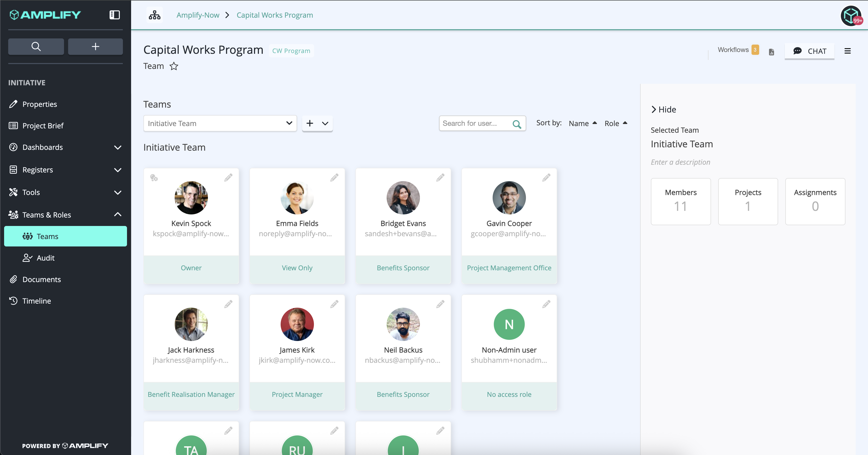868x455 pixels.
Task: View the Members 11 count tile
Action: [681, 201]
